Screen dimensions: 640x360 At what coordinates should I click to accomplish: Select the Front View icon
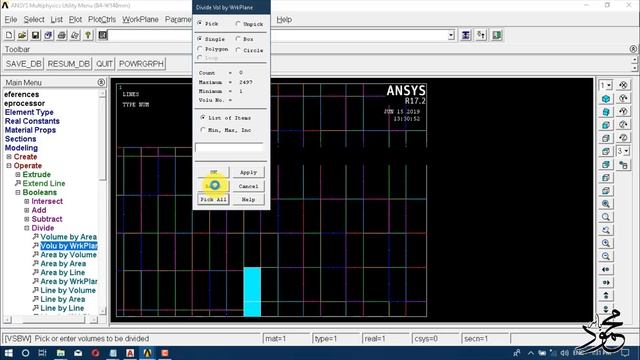606,125
